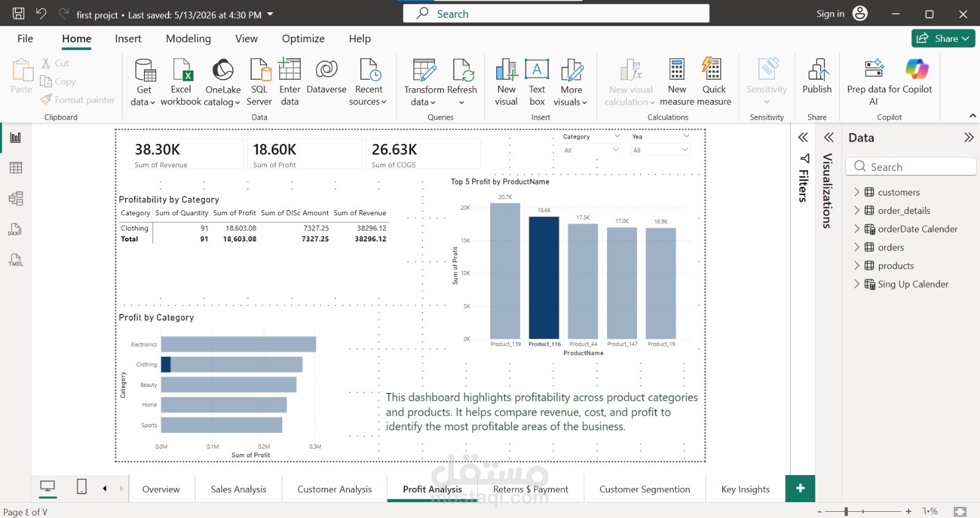Screen dimensions: 980x518
Task: Expand the Filters pane
Action: (803, 137)
